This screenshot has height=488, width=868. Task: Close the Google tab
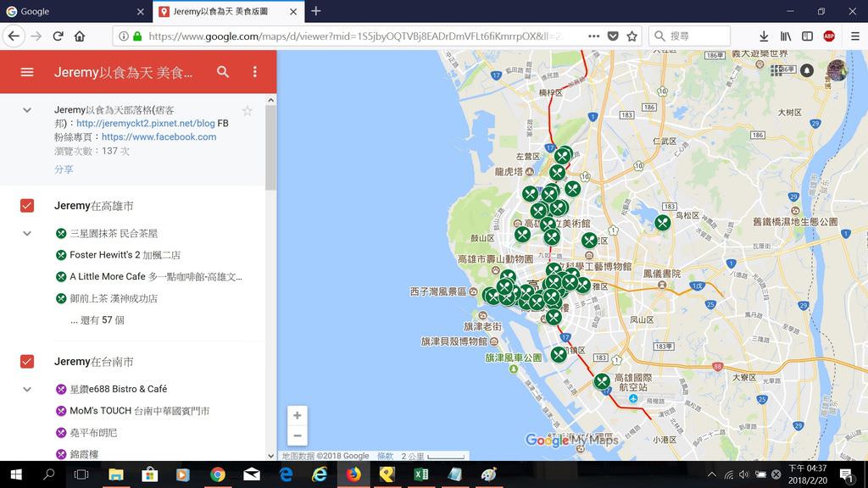(140, 11)
